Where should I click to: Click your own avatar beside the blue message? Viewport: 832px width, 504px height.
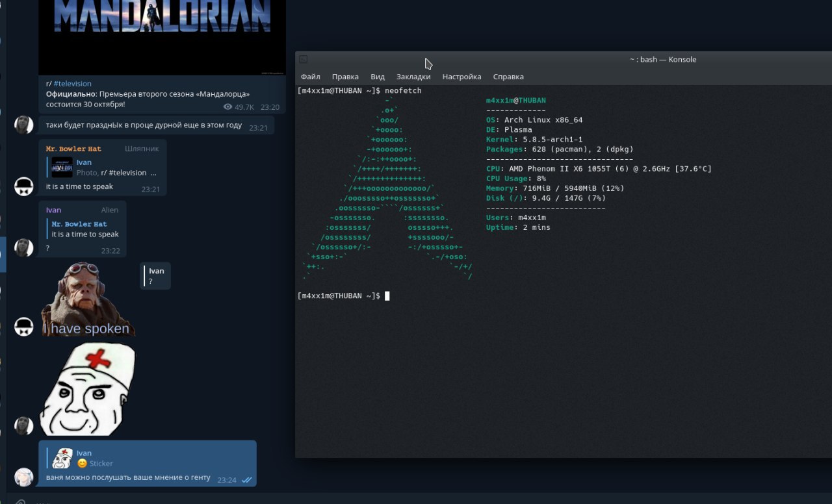[x=24, y=477]
